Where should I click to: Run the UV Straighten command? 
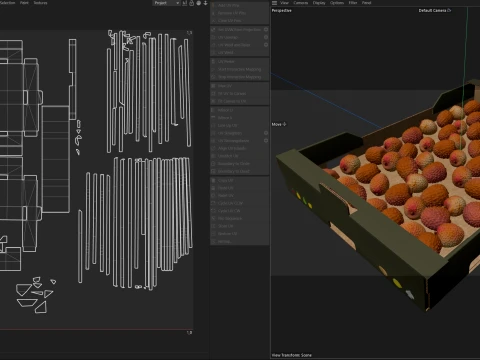click(x=236, y=133)
